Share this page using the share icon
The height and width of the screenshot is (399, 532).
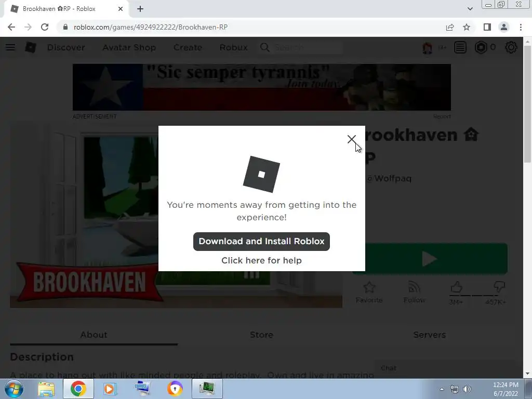click(x=450, y=27)
